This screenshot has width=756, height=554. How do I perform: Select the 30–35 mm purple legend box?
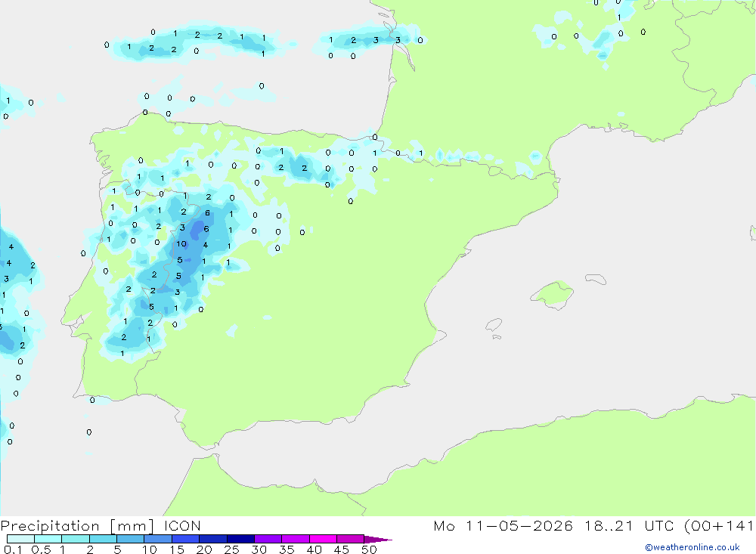coord(268,539)
